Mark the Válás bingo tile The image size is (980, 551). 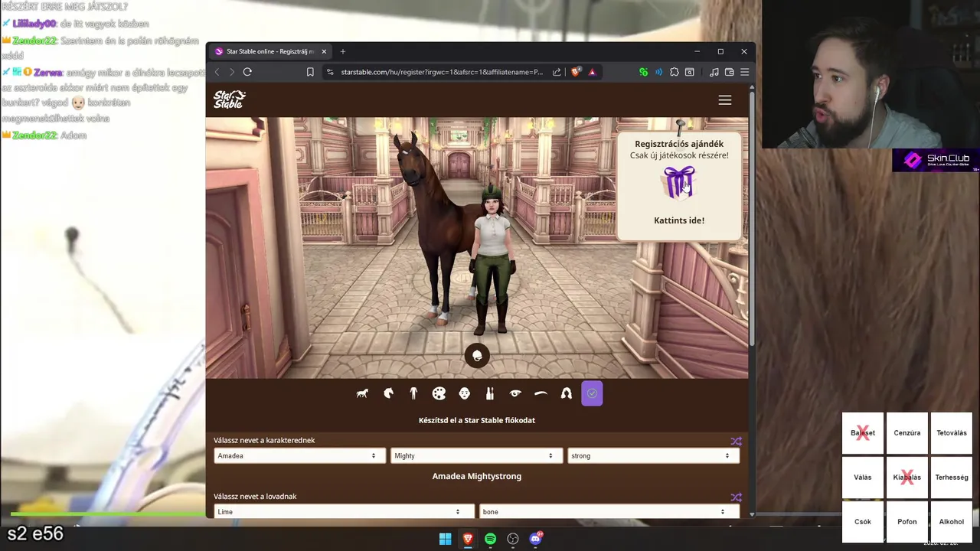pos(863,478)
